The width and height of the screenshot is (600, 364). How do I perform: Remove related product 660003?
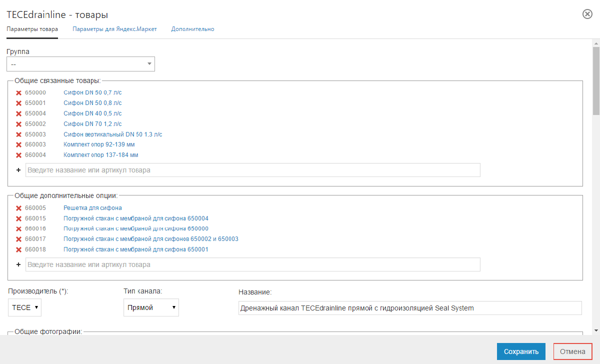click(x=18, y=144)
